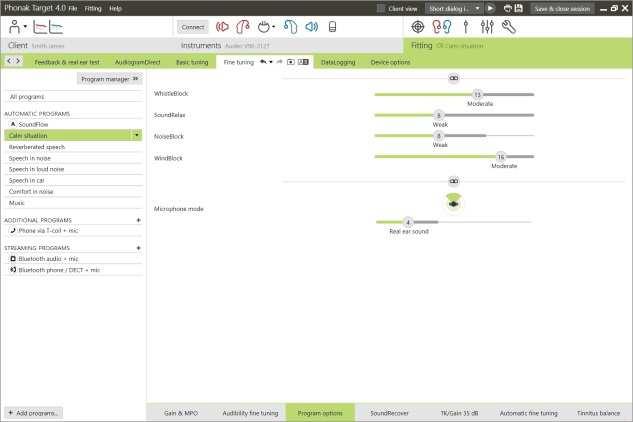The width and height of the screenshot is (633, 422).
Task: Open dropdown arrow beside acoustic parameters icon
Action: point(273,27)
